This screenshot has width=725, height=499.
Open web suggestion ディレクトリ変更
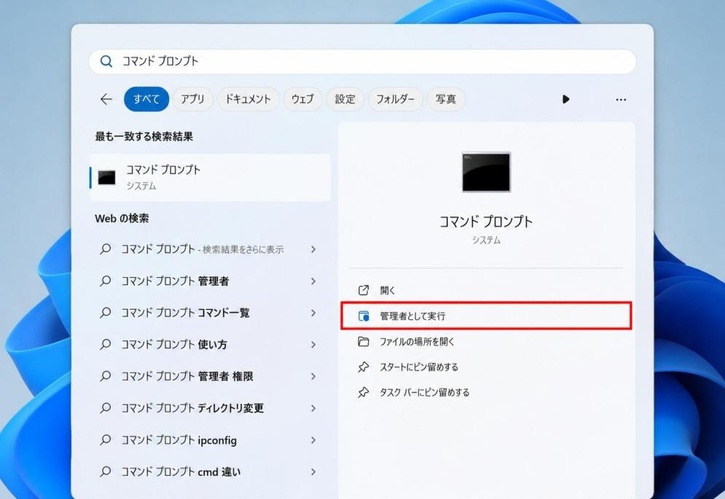(210, 408)
